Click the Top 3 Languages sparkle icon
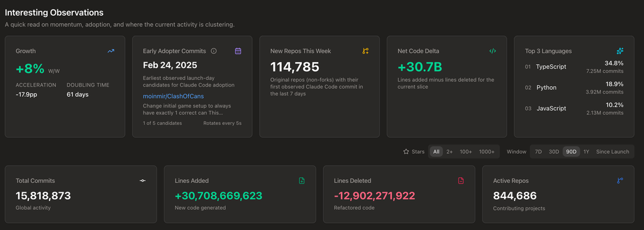Screen dimensions: 644x230 [x=619, y=51]
